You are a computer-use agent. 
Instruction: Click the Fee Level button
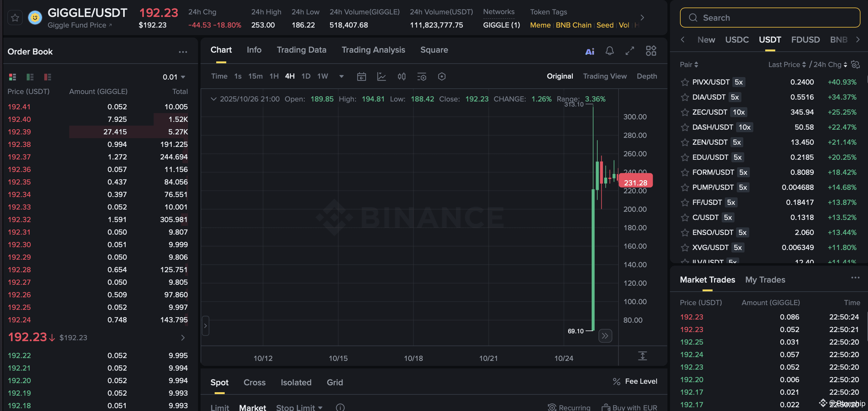tap(635, 381)
